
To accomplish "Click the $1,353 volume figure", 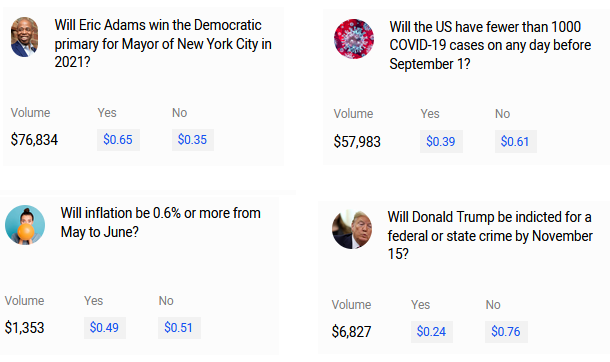I will point(25,328).
